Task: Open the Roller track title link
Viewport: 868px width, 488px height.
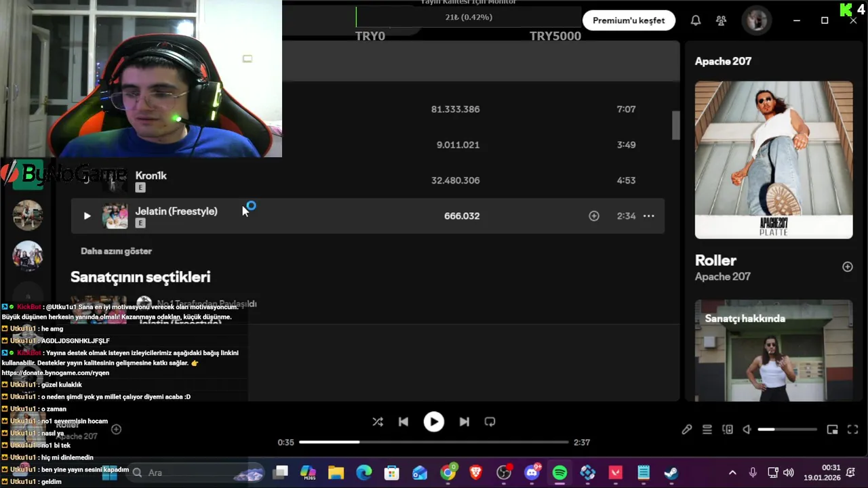Action: tap(715, 260)
